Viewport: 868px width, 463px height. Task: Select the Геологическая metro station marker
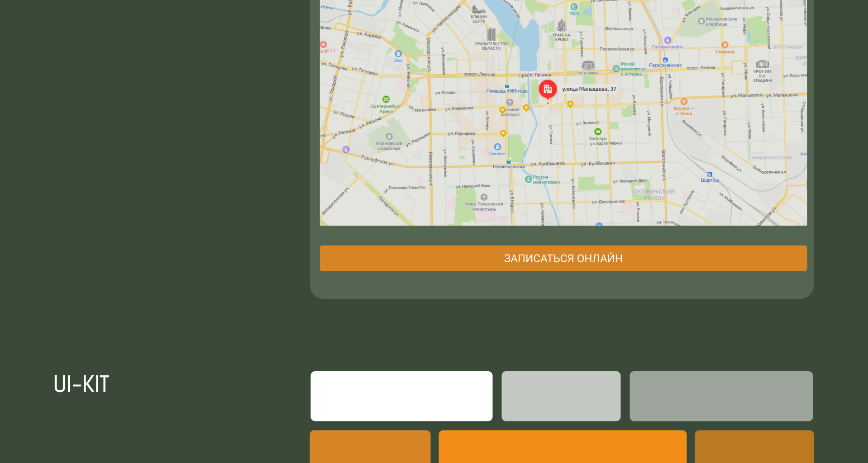(509, 161)
